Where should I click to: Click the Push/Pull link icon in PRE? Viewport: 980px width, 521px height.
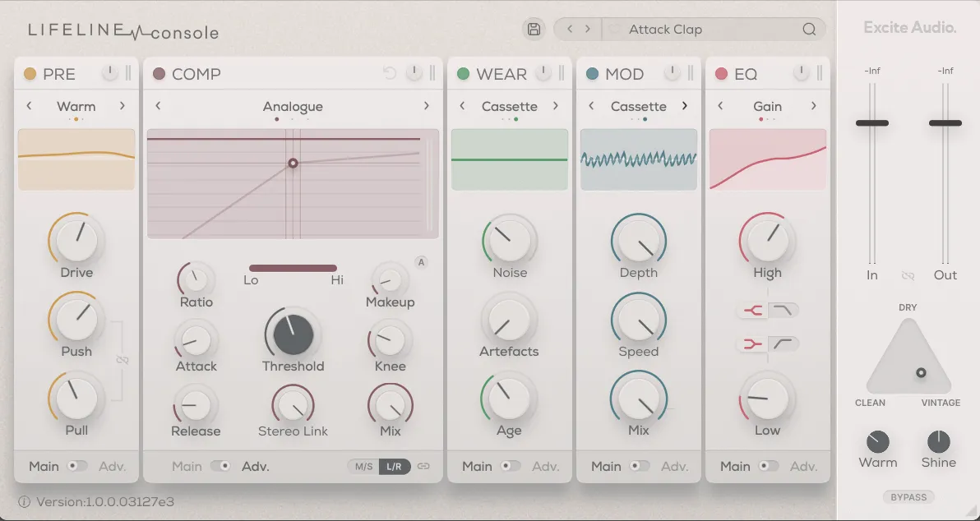(x=122, y=361)
